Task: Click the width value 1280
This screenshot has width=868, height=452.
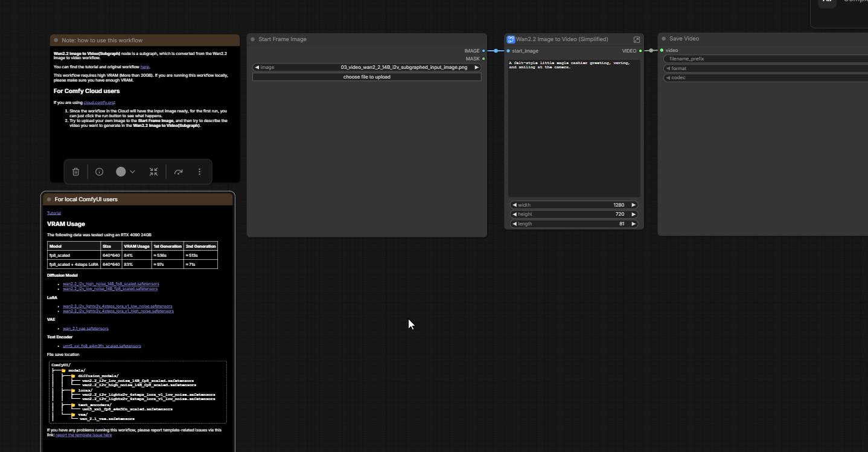Action: [619, 205]
